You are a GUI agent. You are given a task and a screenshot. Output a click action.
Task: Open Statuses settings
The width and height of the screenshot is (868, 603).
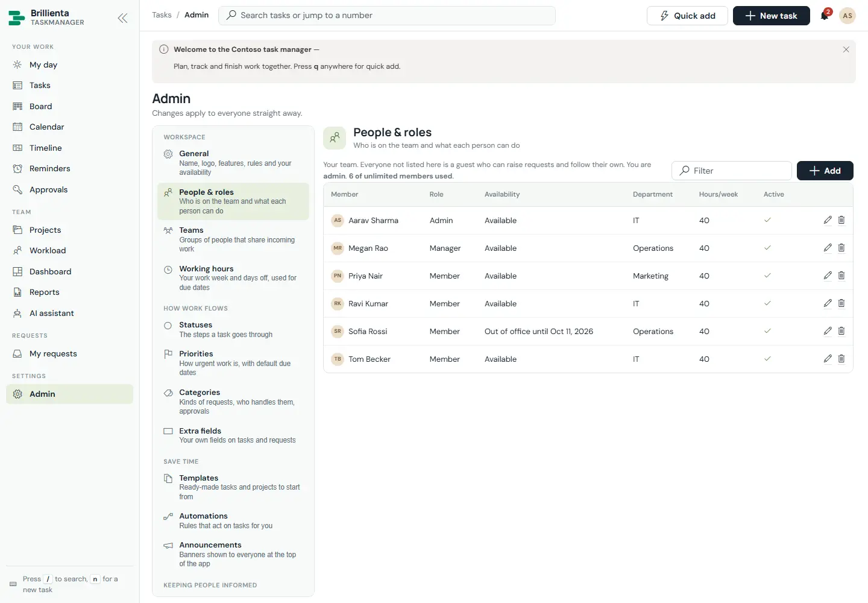pyautogui.click(x=233, y=329)
